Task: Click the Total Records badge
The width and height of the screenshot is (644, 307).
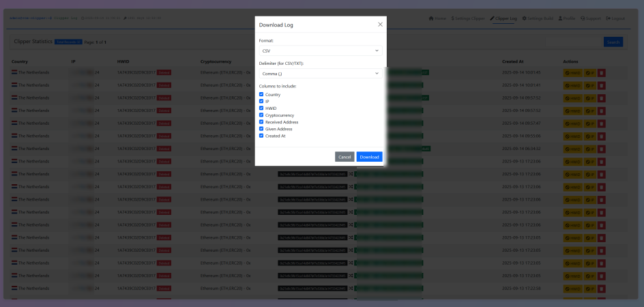Action: [x=68, y=42]
